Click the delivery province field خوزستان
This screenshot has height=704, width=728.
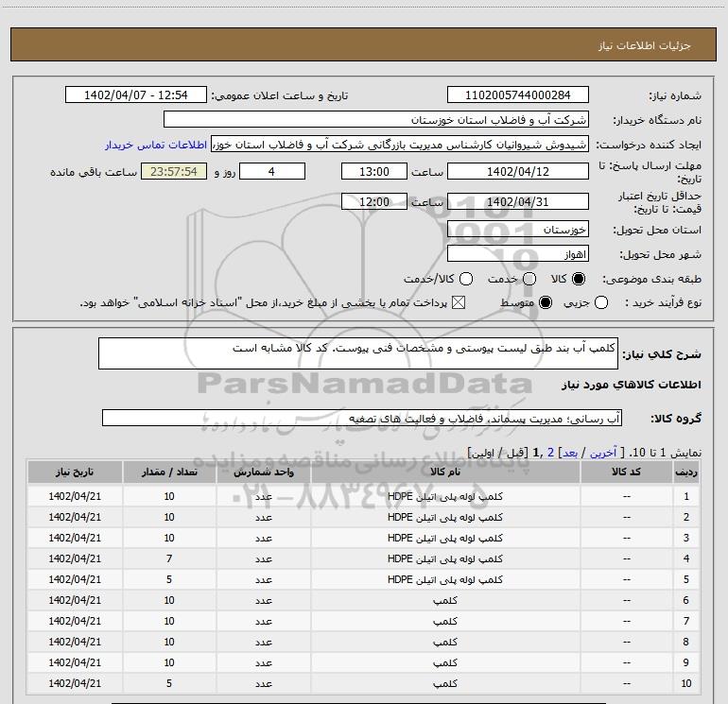[518, 230]
